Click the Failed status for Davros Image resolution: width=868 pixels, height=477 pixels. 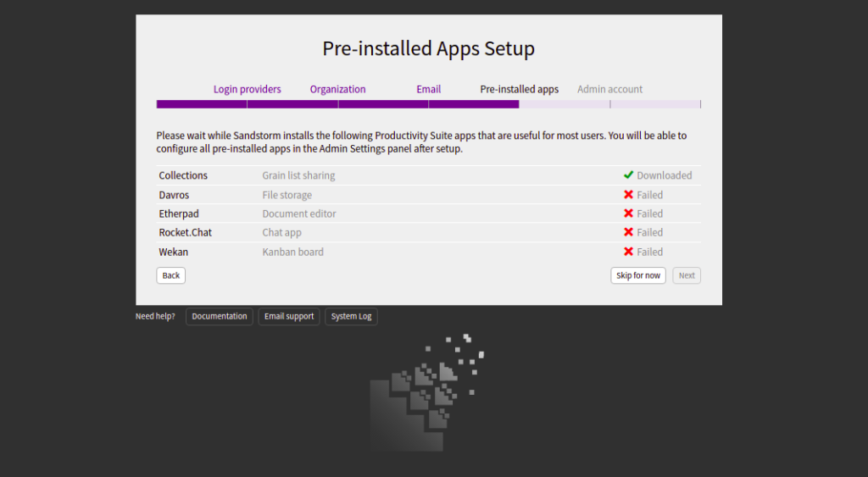pos(649,195)
